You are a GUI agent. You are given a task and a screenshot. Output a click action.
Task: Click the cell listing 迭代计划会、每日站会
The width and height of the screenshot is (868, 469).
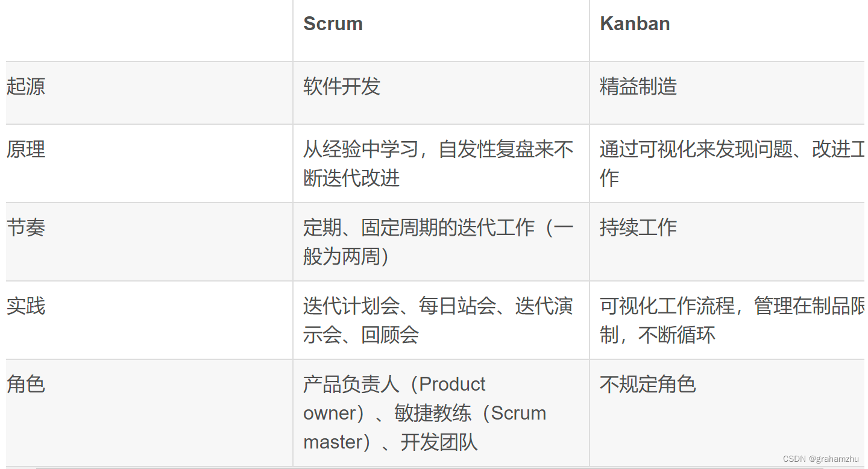[x=441, y=320]
